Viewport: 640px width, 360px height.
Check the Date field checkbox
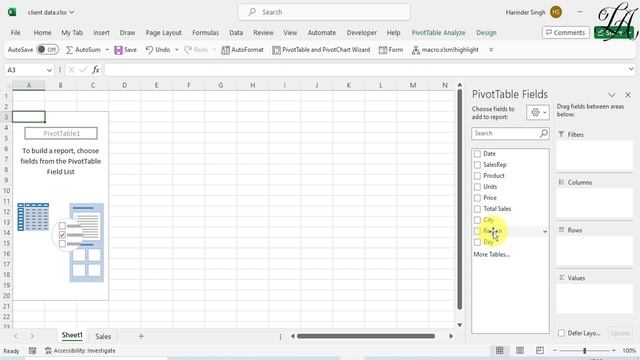point(477,154)
